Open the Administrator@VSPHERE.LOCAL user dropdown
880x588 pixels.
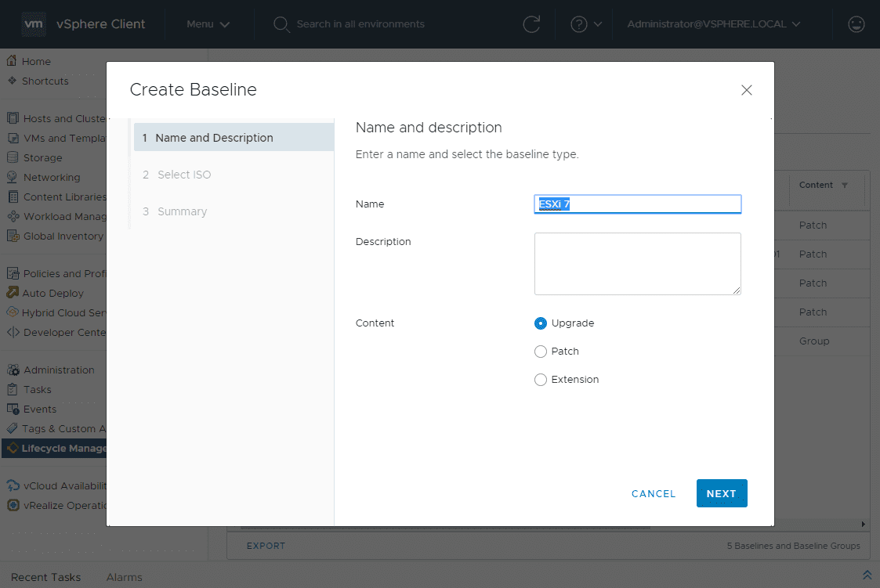(x=713, y=24)
